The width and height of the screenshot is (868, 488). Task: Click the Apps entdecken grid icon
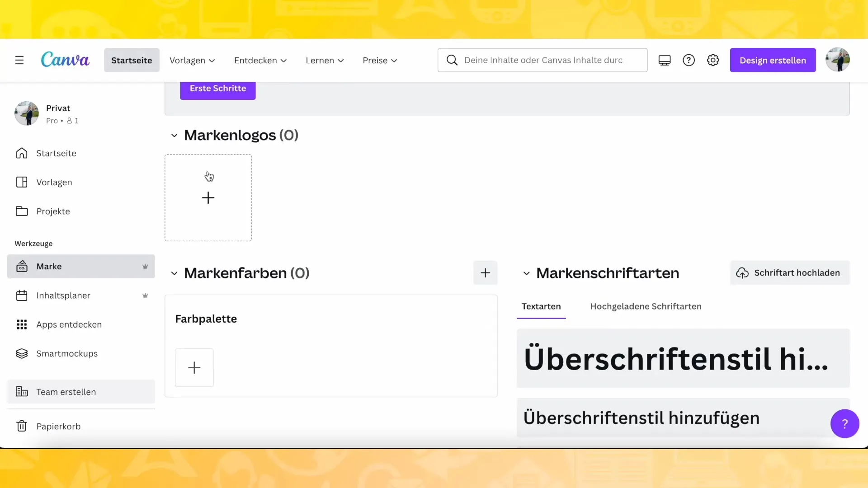tap(22, 324)
